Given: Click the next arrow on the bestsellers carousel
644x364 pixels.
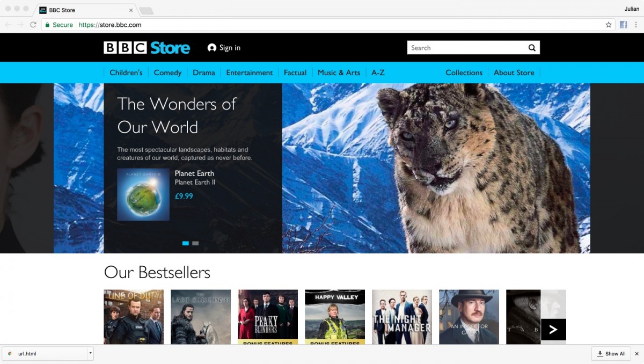Looking at the screenshot, I should 553,330.
